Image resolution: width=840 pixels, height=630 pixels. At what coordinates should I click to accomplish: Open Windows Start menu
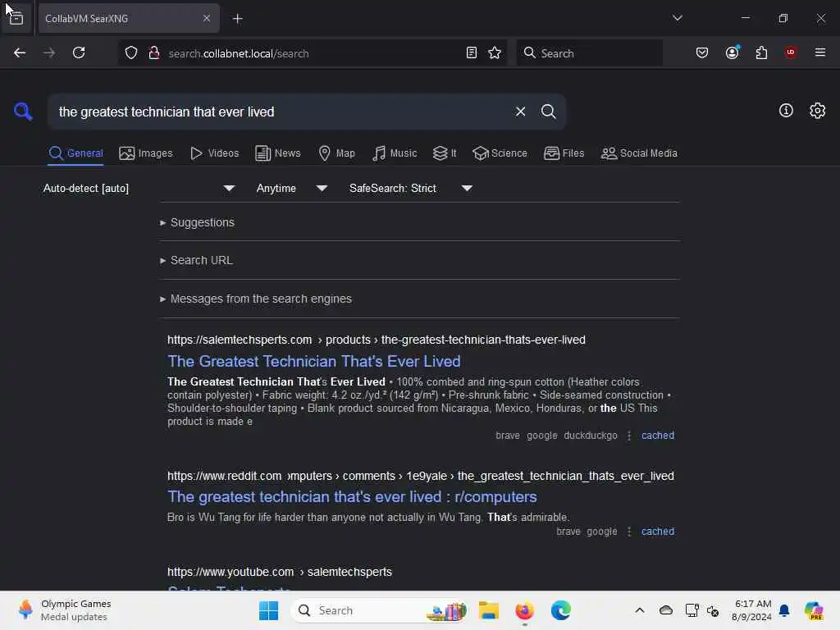[x=268, y=610]
